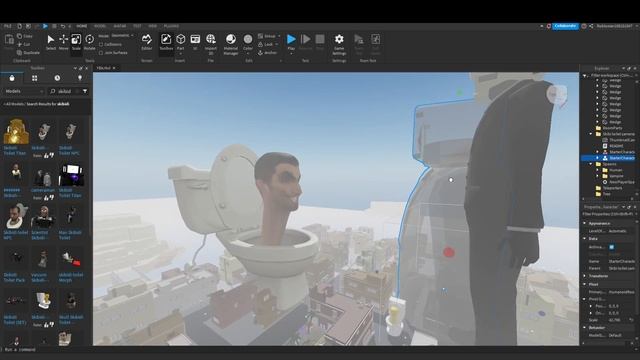Switch to the AVATAR ribbon tab
The height and width of the screenshot is (360, 640).
tap(120, 26)
